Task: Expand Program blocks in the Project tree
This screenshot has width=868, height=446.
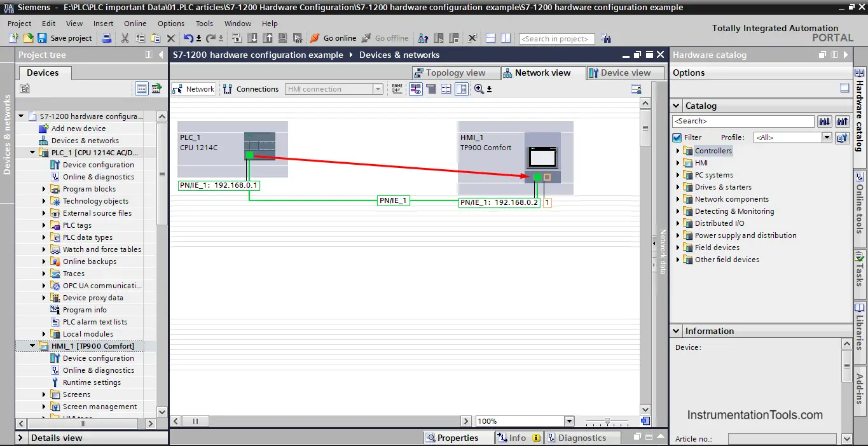Action: (45, 189)
